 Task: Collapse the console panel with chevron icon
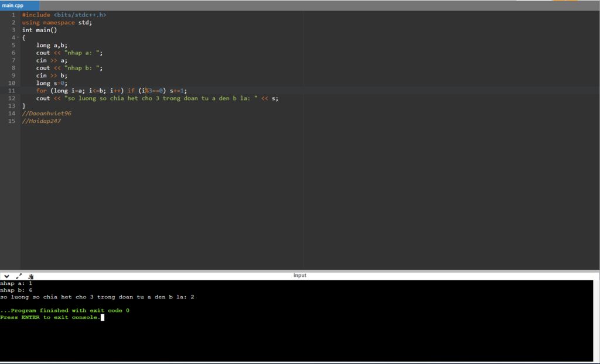[6, 276]
